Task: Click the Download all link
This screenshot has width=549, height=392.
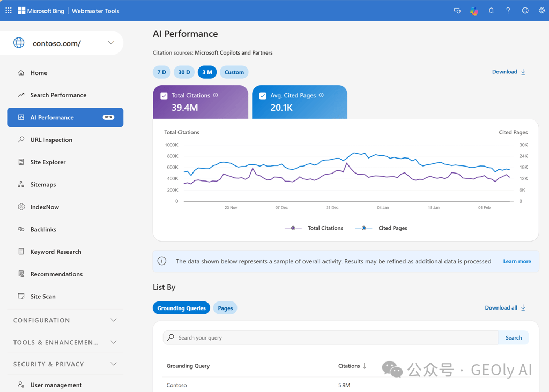Action: (x=505, y=308)
